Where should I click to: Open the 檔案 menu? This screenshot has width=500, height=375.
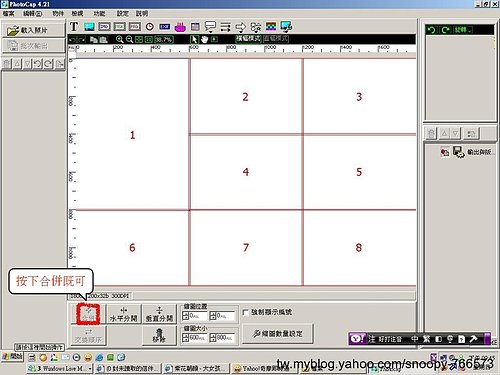[x=9, y=13]
